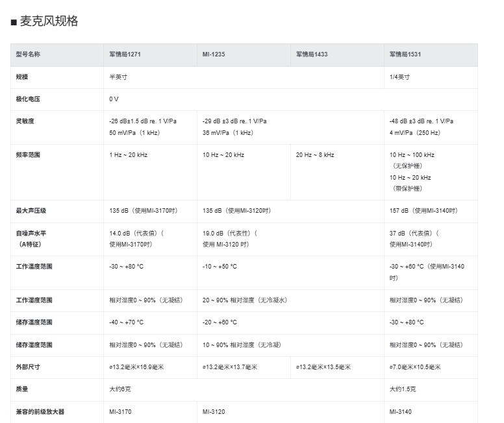
Task: Select the 储存湿度范围 row label
Action: [x=34, y=345]
